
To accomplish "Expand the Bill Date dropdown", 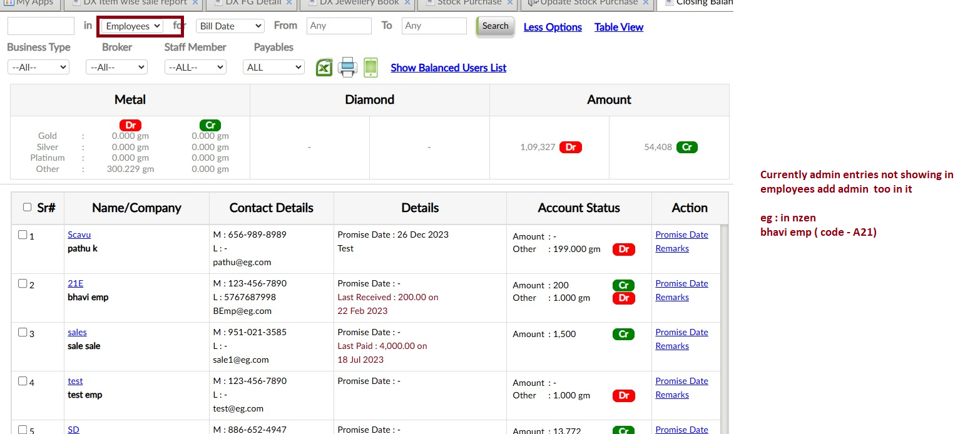I will [230, 26].
